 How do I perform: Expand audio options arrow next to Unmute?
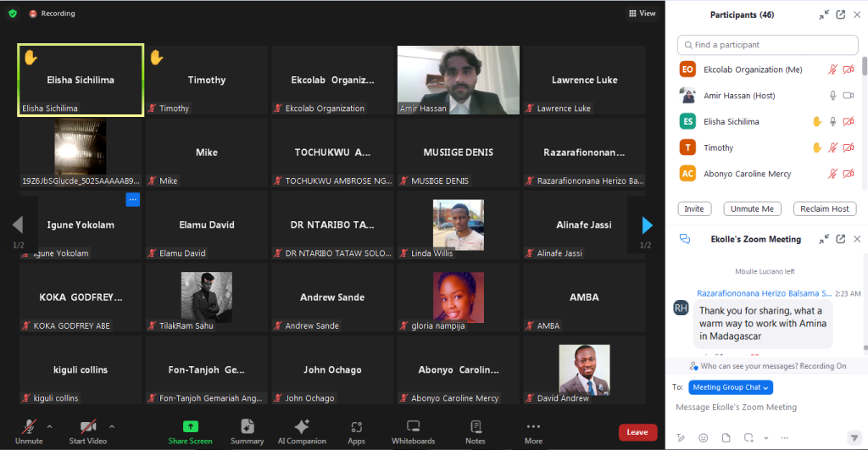point(49,426)
